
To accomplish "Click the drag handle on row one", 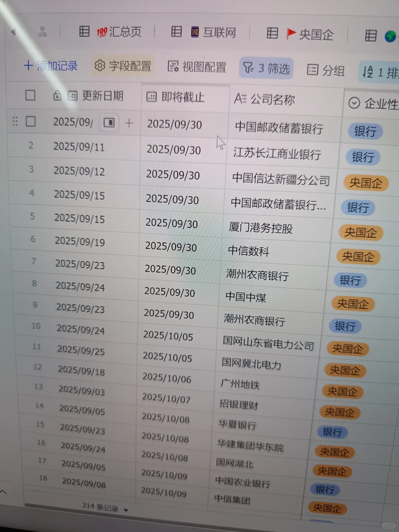I will click(x=15, y=121).
